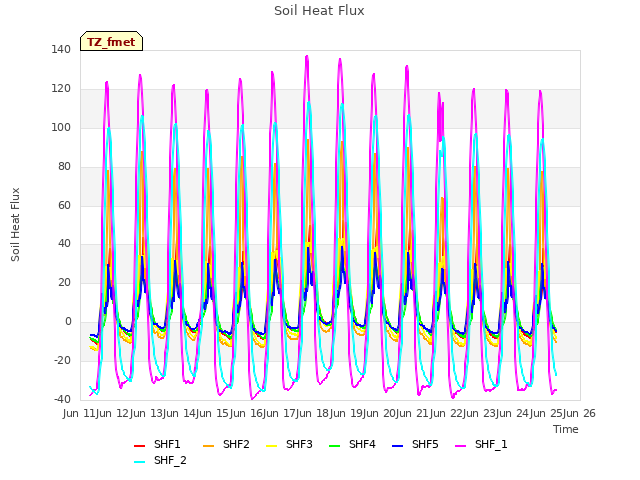This screenshot has width=640, height=480.
Task: Click the Jun 15 x-axis tick label
Action: tap(214, 413)
